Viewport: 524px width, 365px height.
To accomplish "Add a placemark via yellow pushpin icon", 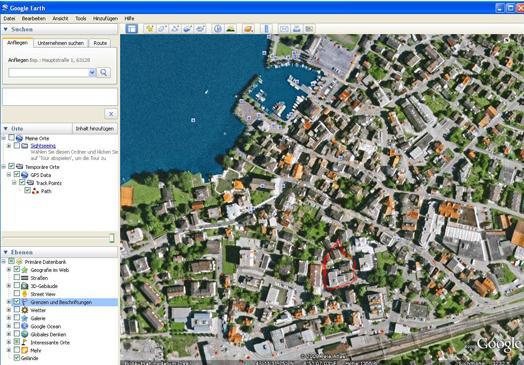I will pyautogui.click(x=149, y=28).
